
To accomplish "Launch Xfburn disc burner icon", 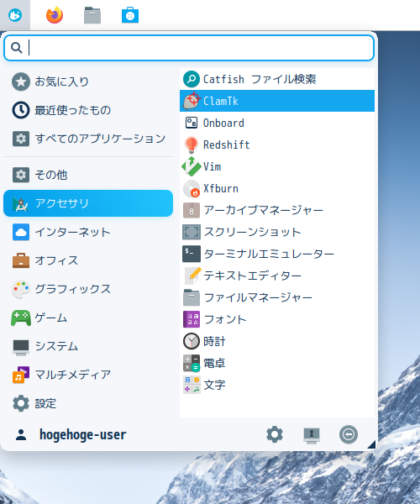I will pyautogui.click(x=192, y=188).
